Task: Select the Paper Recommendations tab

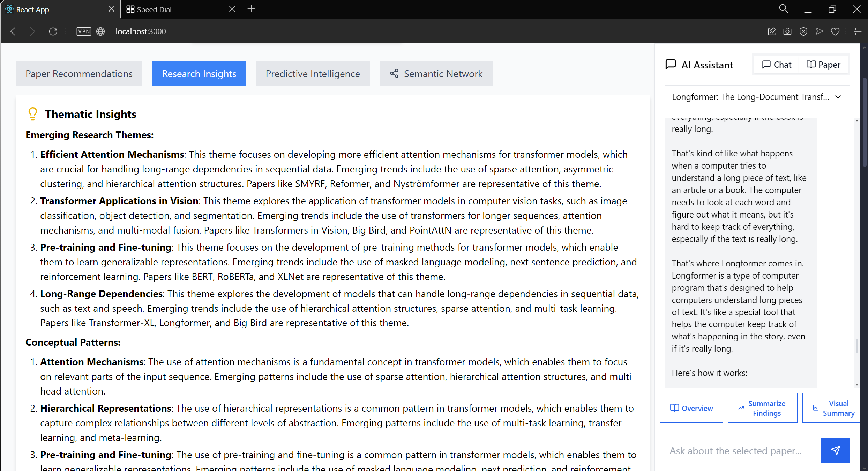Action: click(79, 74)
